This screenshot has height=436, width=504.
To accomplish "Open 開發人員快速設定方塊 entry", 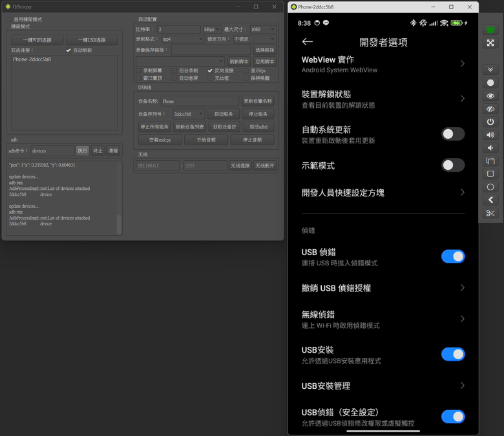I will point(383,192).
